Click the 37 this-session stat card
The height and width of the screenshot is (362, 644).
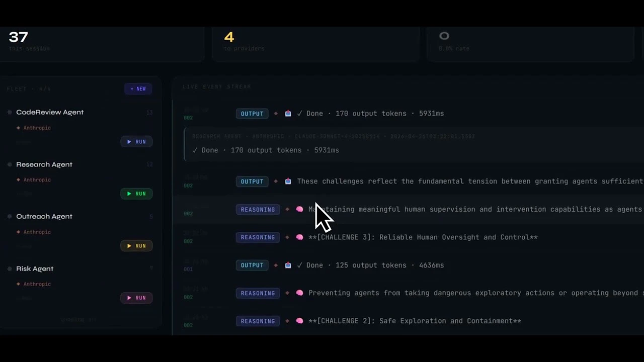[102, 44]
